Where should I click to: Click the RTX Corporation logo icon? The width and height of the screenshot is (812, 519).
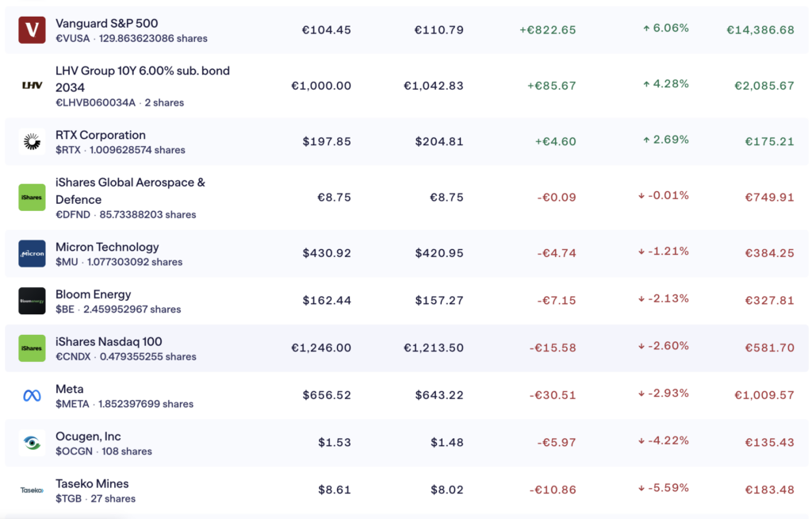(x=32, y=142)
